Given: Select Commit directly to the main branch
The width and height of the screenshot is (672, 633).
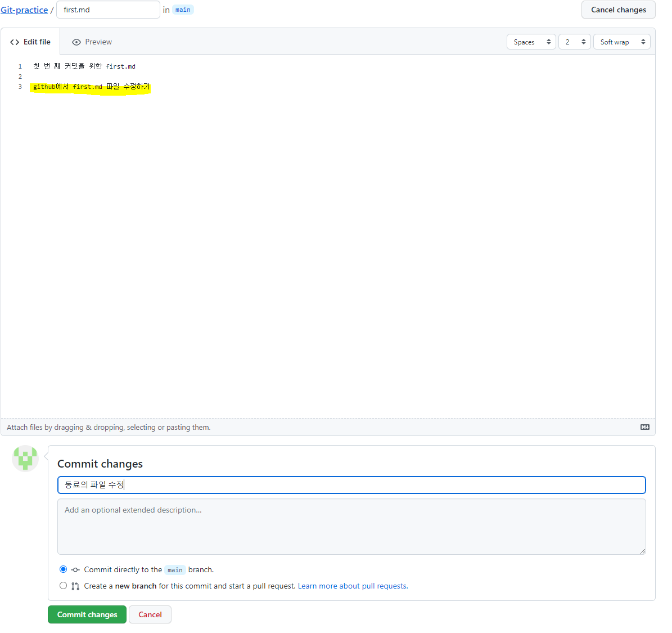Looking at the screenshot, I should click(64, 569).
